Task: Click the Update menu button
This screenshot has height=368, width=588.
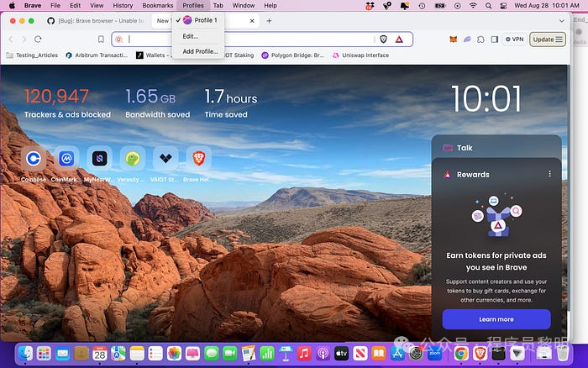Action: tap(548, 39)
